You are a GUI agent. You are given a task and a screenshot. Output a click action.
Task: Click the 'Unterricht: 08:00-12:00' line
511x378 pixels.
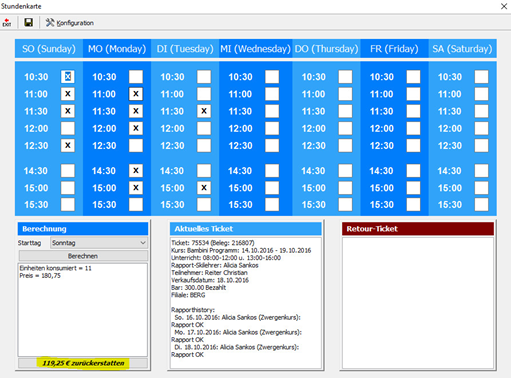click(x=226, y=258)
